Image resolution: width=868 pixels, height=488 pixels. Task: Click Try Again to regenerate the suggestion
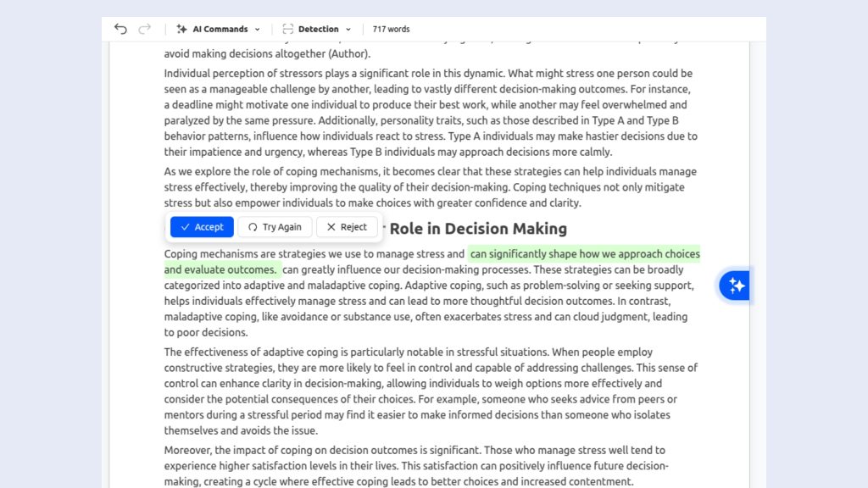[x=274, y=227]
